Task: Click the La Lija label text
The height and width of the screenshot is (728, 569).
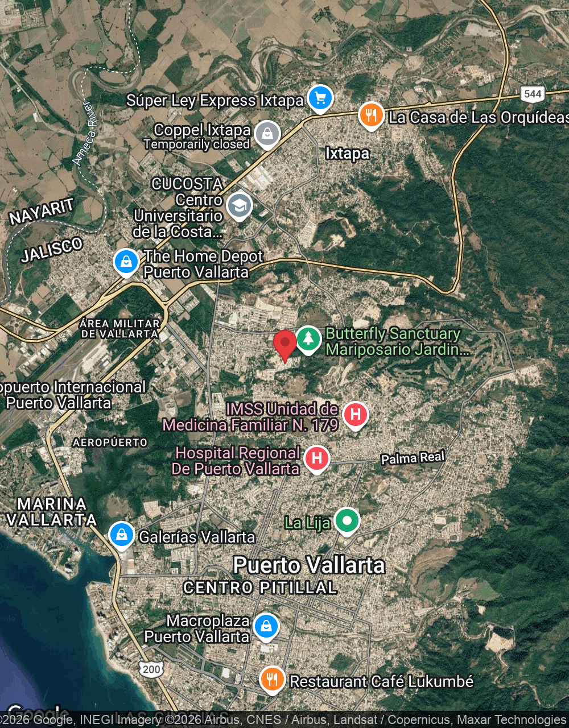Action: click(307, 523)
